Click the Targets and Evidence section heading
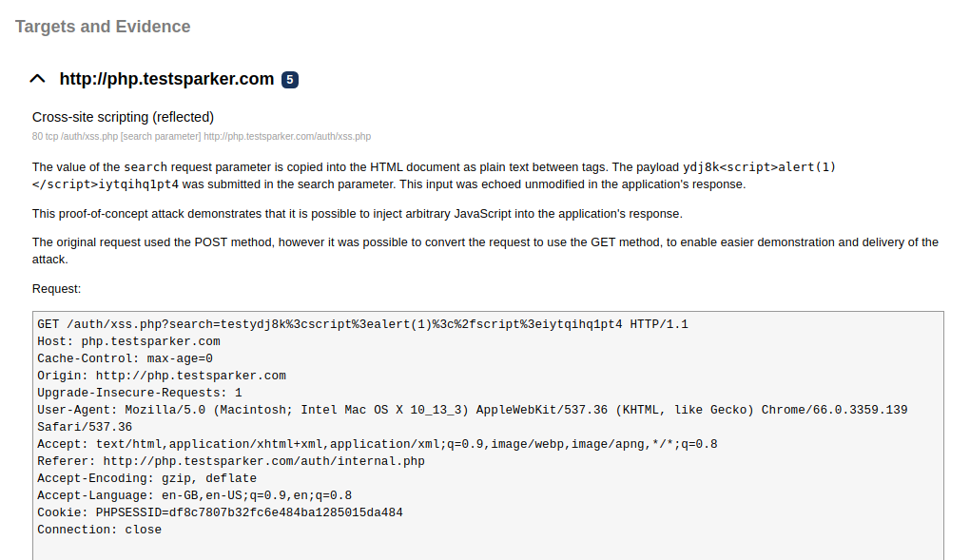The height and width of the screenshot is (560, 970). pos(103,27)
